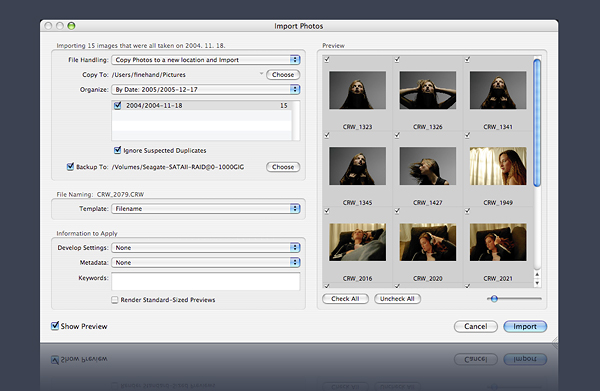Image resolution: width=600 pixels, height=391 pixels.
Task: Uncheck the CRW_2021 import checkbox
Action: [x=468, y=211]
